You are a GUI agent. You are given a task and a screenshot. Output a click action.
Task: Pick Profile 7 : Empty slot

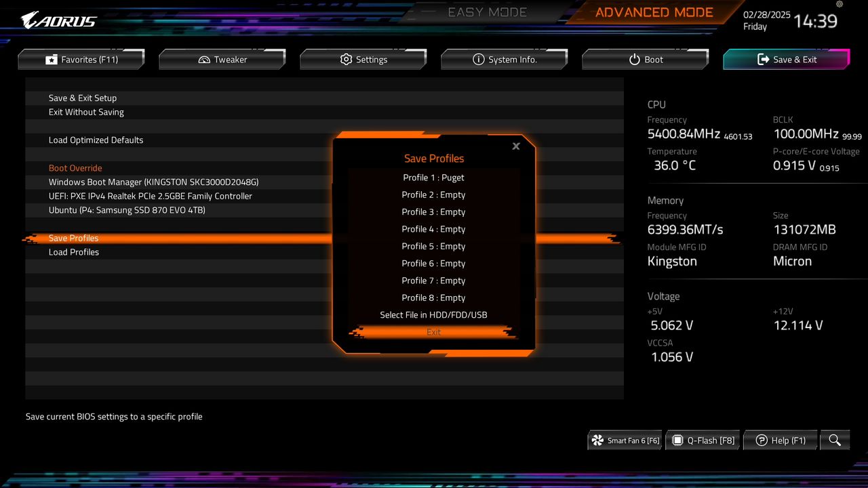pyautogui.click(x=434, y=281)
